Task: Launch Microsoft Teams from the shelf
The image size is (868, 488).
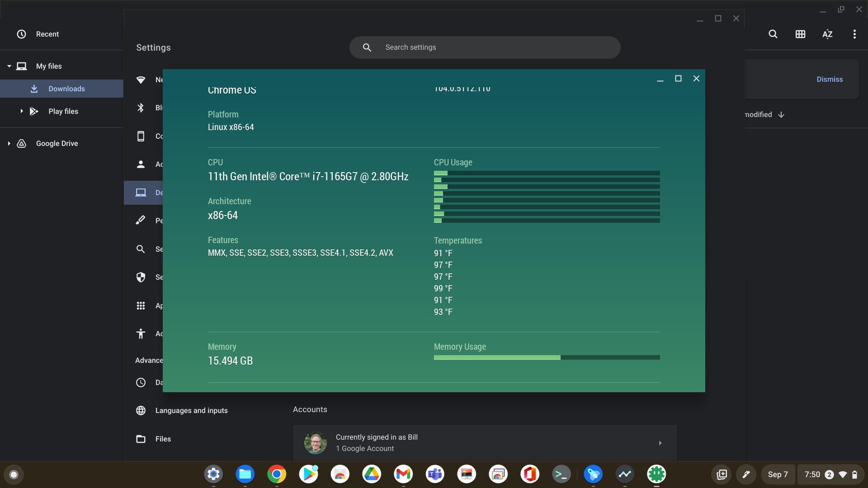Action: click(x=435, y=474)
